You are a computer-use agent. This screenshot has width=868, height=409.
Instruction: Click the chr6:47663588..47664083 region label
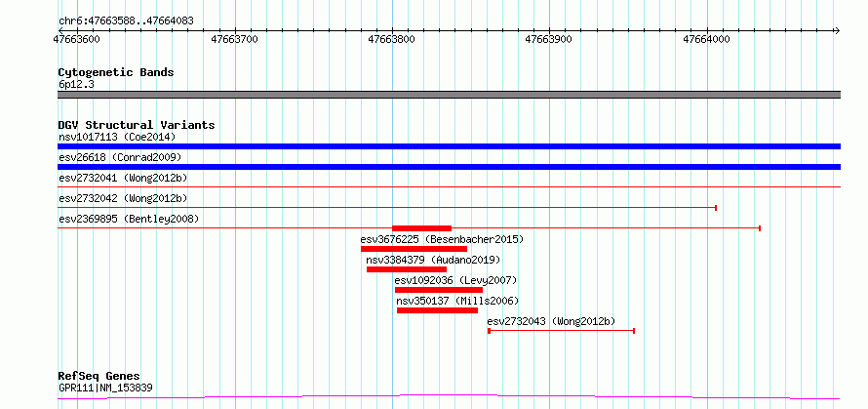tap(126, 21)
